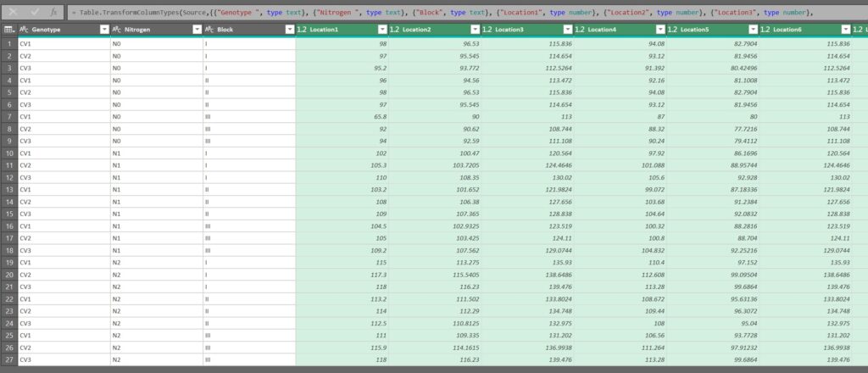Viewport: 868px width, 373px height.
Task: Click the ABC data type icon for Nitrogen
Action: (117, 30)
